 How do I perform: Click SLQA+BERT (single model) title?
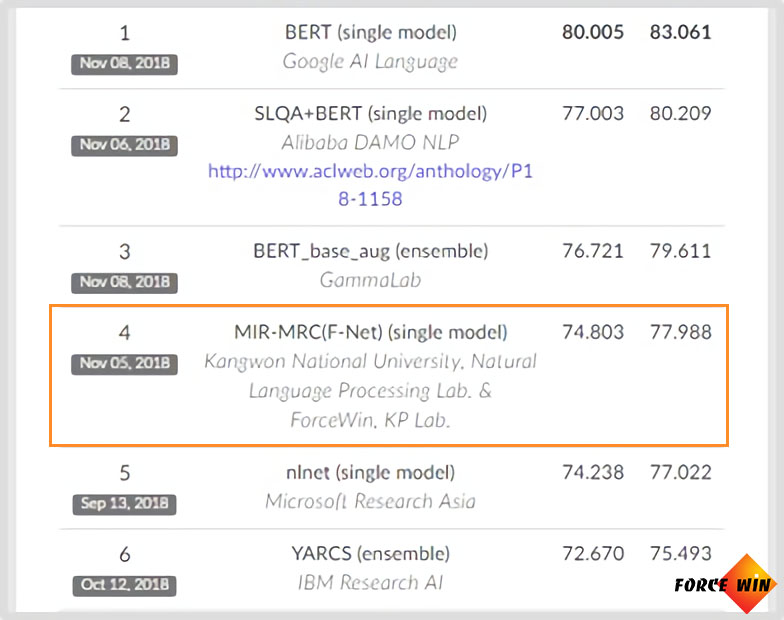tap(370, 114)
